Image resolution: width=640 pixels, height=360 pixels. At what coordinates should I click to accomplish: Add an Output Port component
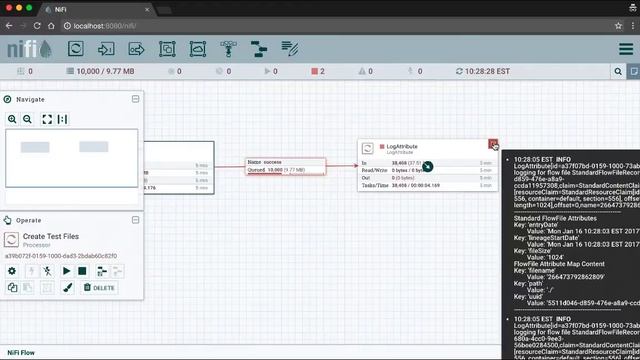[x=136, y=49]
